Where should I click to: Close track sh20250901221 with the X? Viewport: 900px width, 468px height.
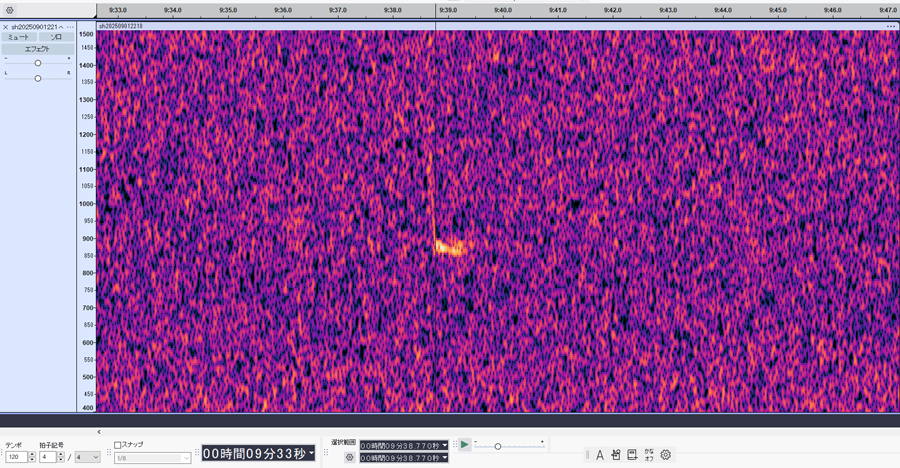(x=6, y=27)
